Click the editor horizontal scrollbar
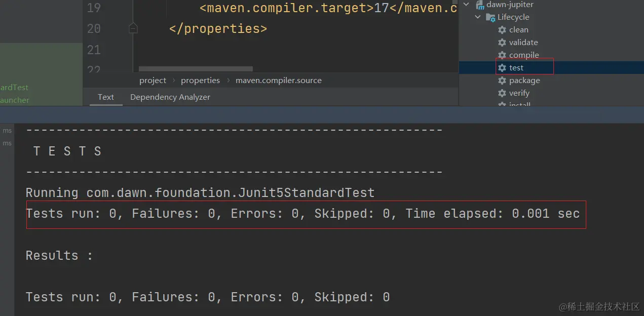 pos(196,69)
